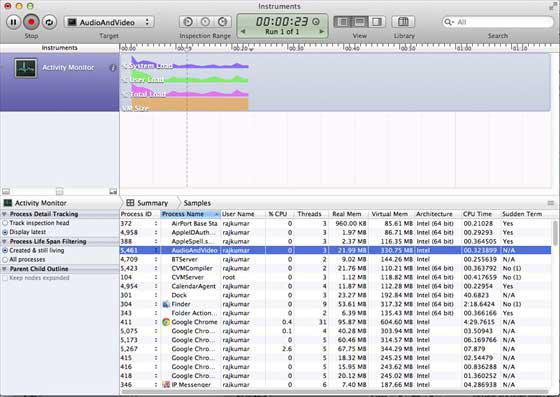Click the middle inspection range button
560x397 pixels.
pyautogui.click(x=205, y=22)
